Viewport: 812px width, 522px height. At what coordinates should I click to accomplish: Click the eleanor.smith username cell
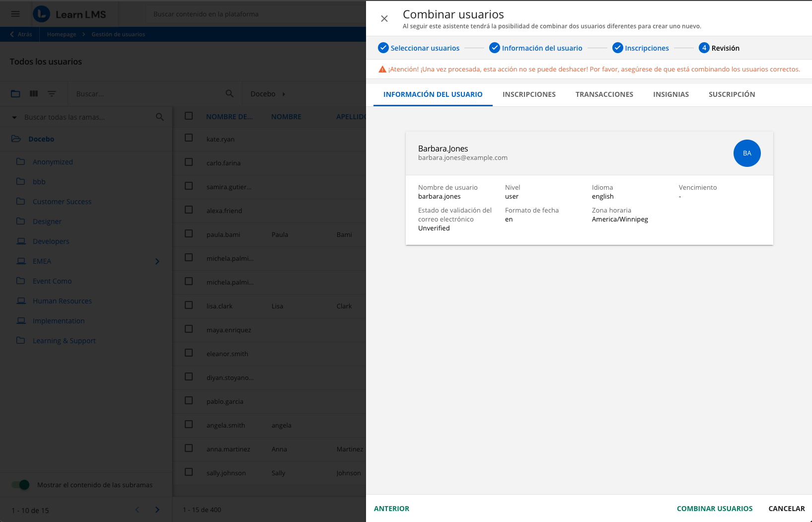tap(227, 354)
